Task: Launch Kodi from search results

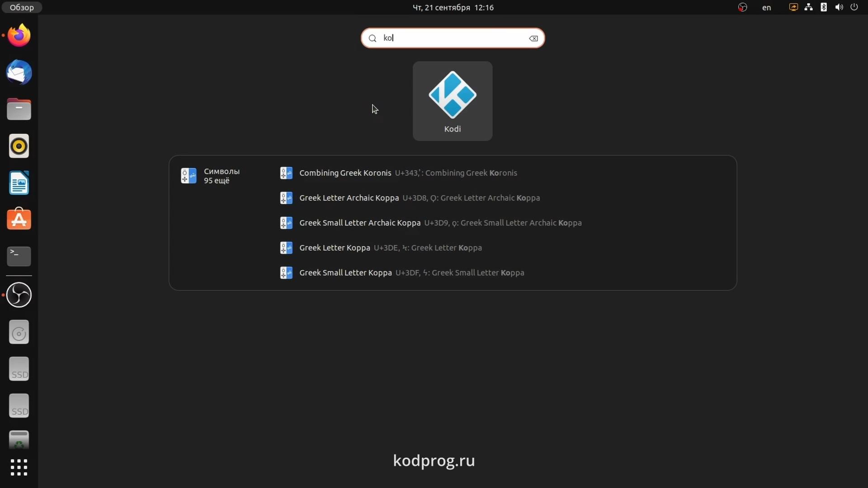Action: click(453, 101)
